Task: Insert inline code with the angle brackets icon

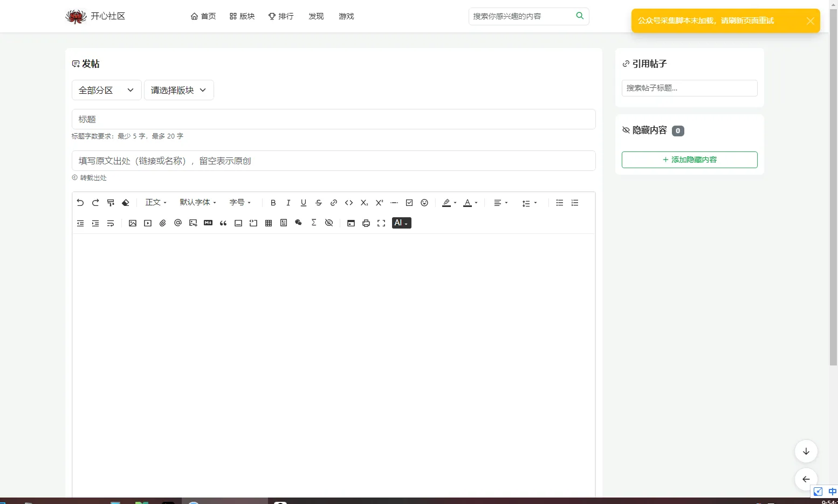Action: click(349, 203)
